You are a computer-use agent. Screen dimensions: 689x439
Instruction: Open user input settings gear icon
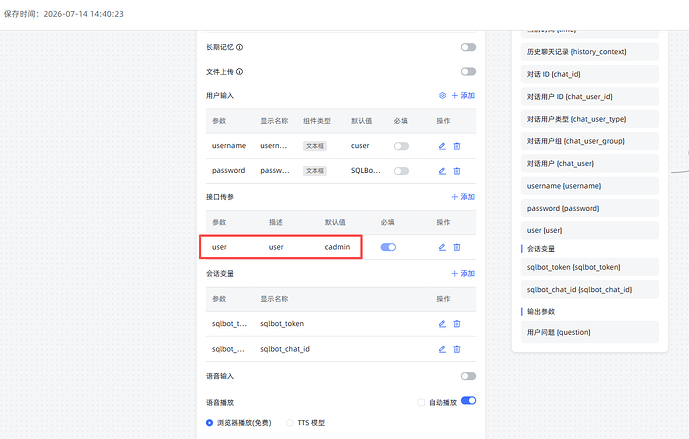coord(442,95)
